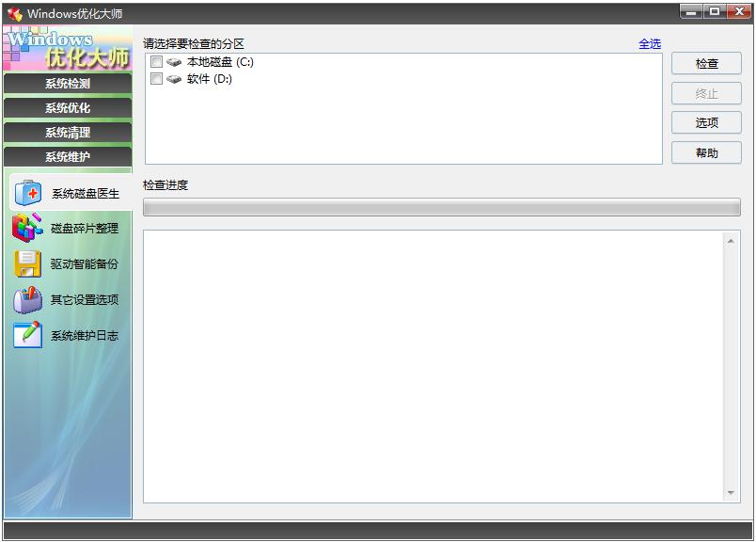Check the 本地磁盘 (C:) checkbox
Screen dimensions: 756x542
click(x=156, y=62)
